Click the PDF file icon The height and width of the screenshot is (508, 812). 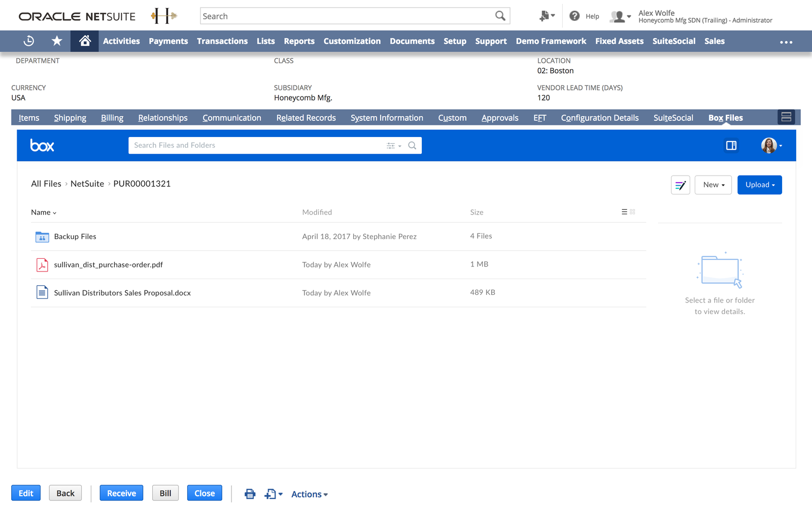coord(42,265)
